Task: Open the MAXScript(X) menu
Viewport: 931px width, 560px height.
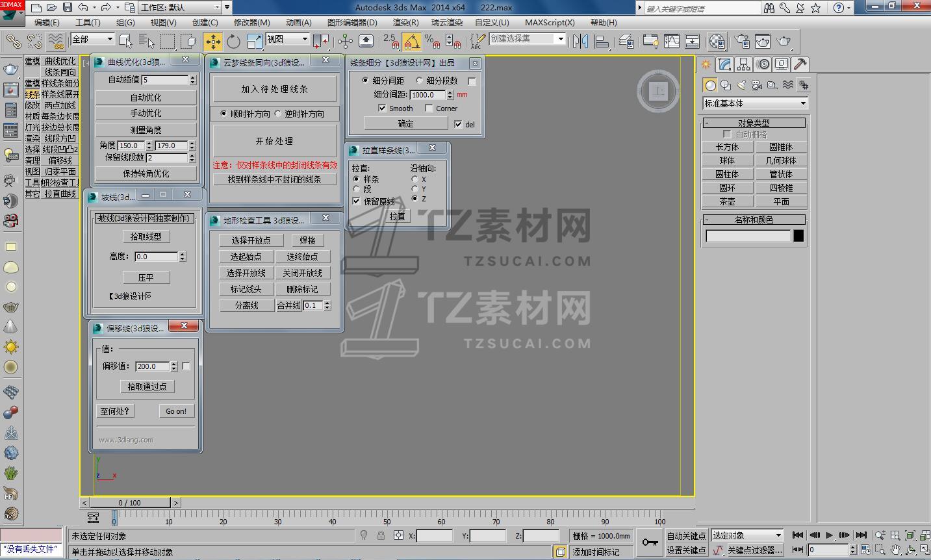Action: 550,22
